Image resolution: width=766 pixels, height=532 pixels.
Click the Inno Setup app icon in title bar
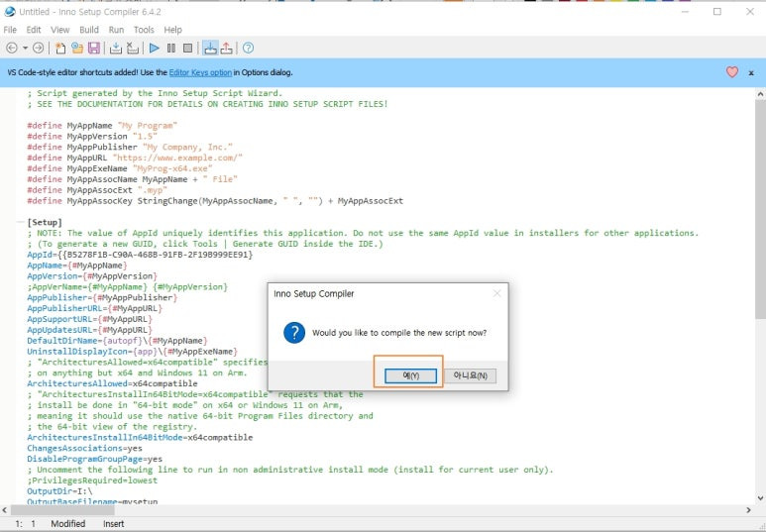coord(9,11)
